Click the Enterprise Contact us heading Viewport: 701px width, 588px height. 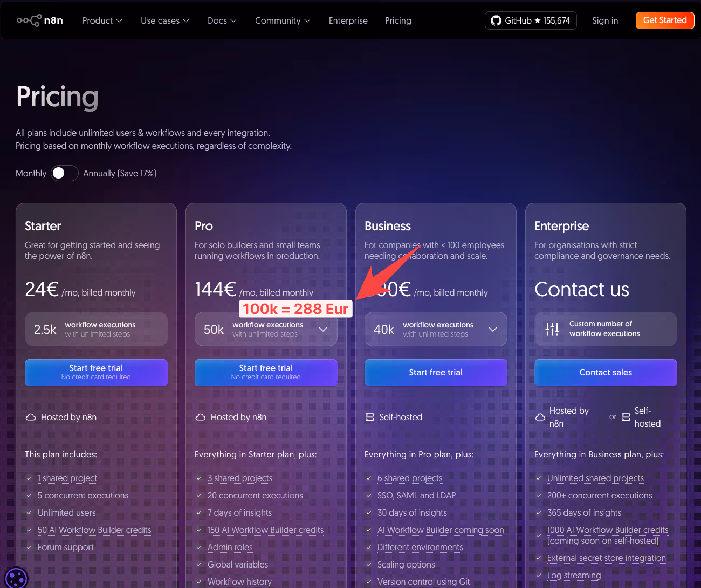[582, 290]
